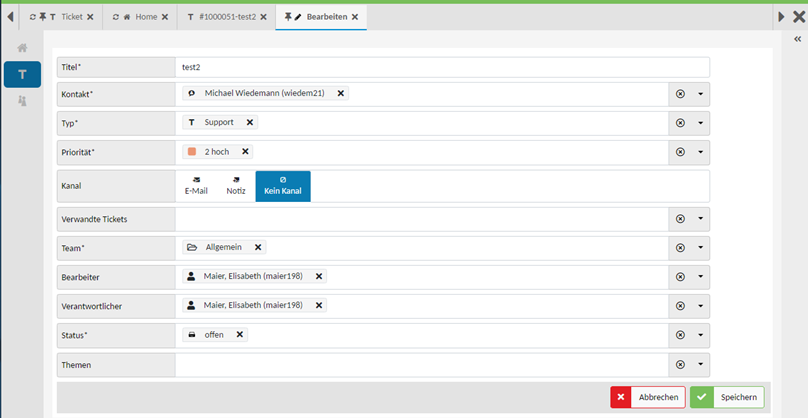Expand the Typ dropdown arrow
The image size is (808, 418).
(x=700, y=123)
